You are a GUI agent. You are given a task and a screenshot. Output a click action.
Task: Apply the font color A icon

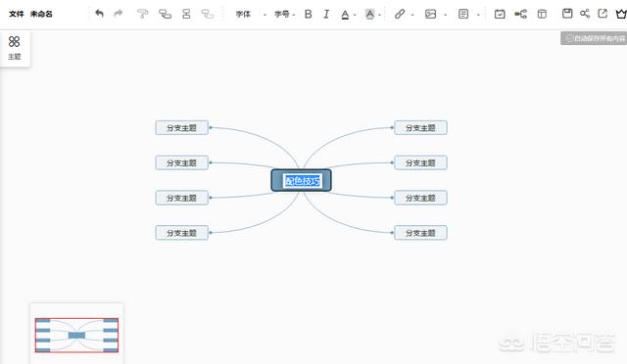pyautogui.click(x=345, y=15)
